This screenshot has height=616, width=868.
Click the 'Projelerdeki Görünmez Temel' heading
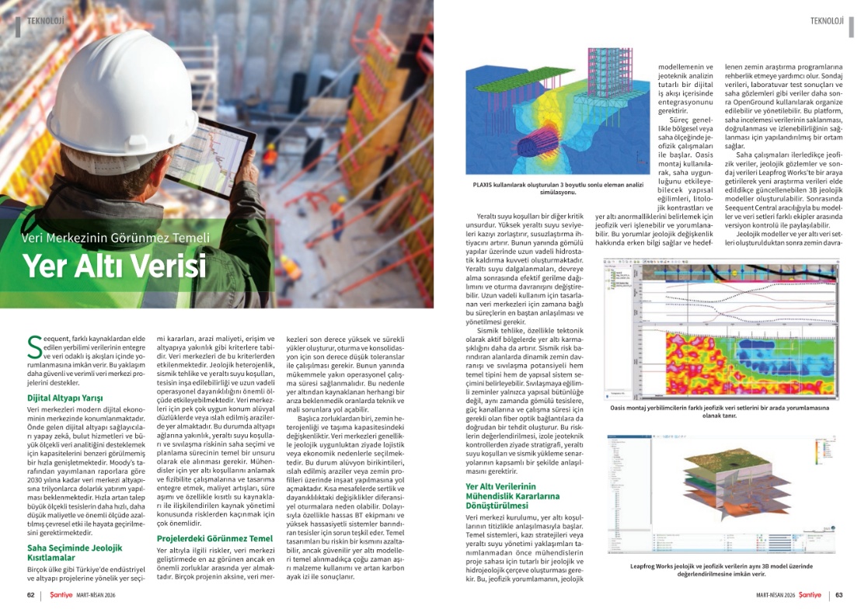[x=214, y=538]
